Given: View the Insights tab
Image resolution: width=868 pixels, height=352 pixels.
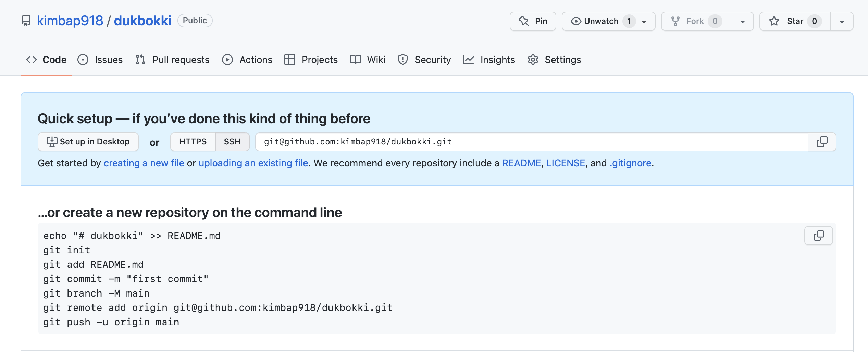Looking at the screenshot, I should point(489,60).
